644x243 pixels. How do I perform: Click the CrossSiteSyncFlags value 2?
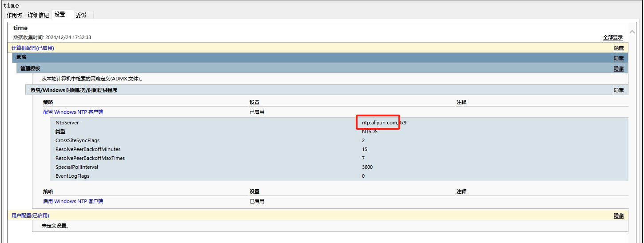point(363,140)
